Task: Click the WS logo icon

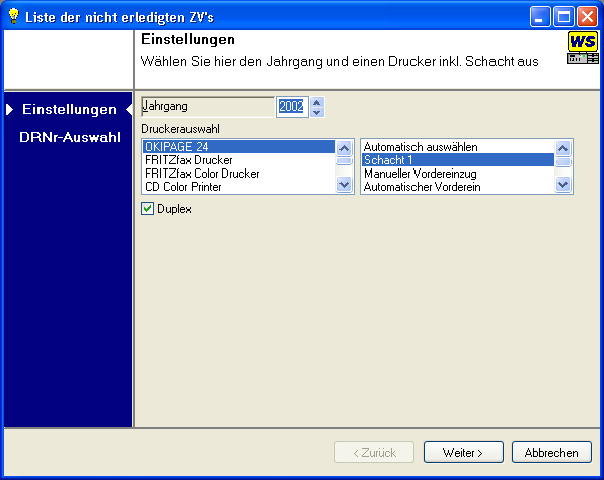Action: (x=583, y=48)
